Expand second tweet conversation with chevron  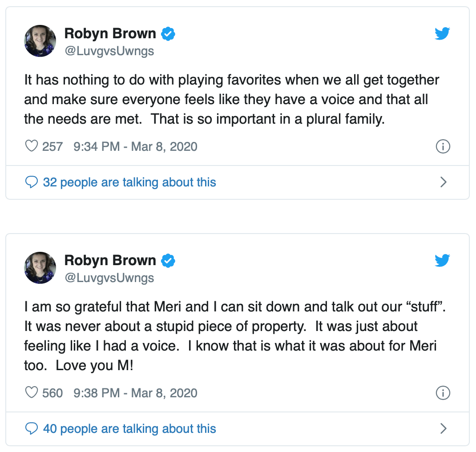[443, 428]
